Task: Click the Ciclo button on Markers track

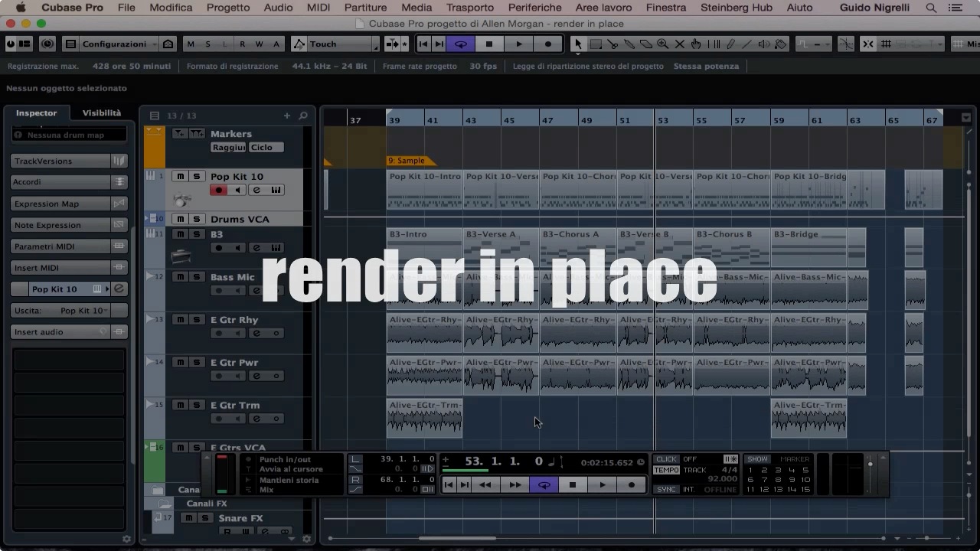Action: (266, 147)
